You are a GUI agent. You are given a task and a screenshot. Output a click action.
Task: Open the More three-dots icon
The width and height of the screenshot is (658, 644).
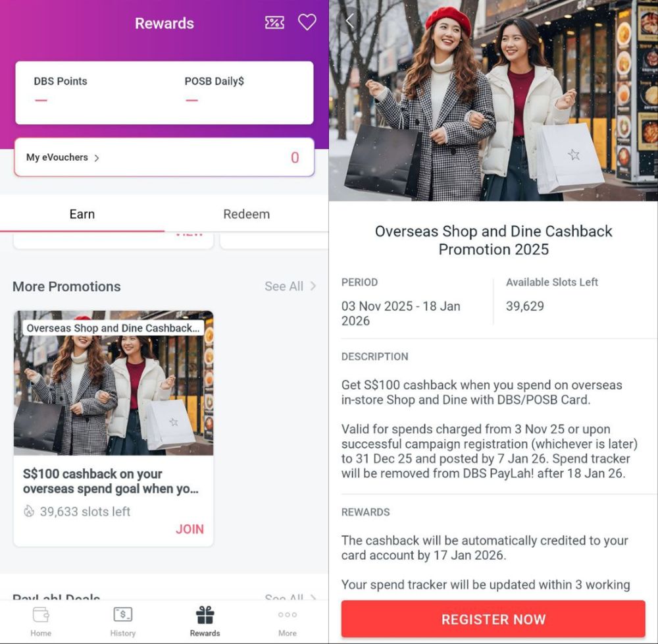288,614
